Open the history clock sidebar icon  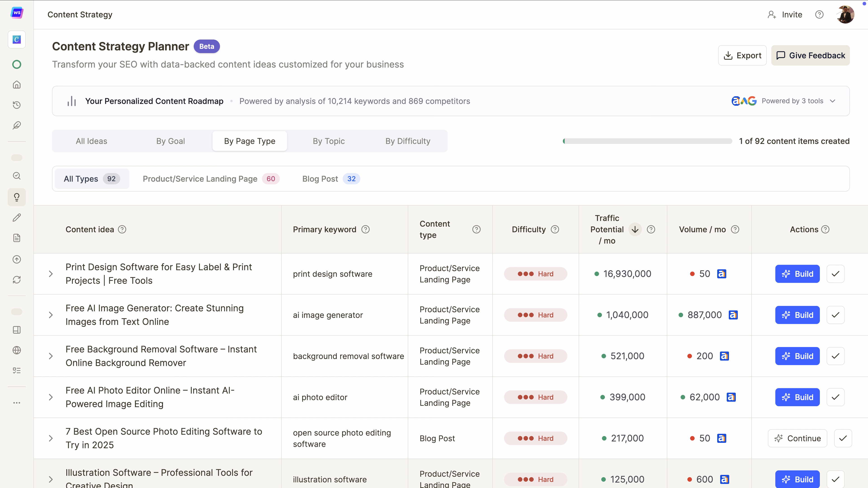click(17, 105)
